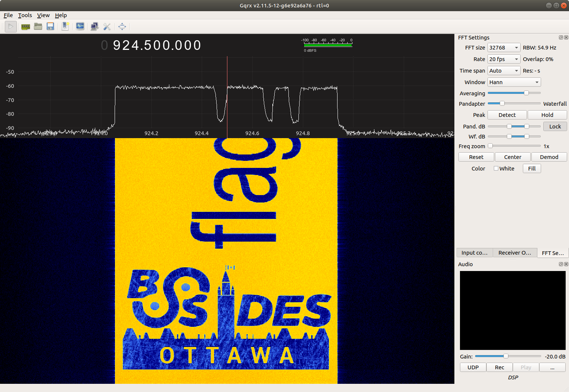
Task: Open the Configure I/O devices icon
Action: (x=25, y=26)
